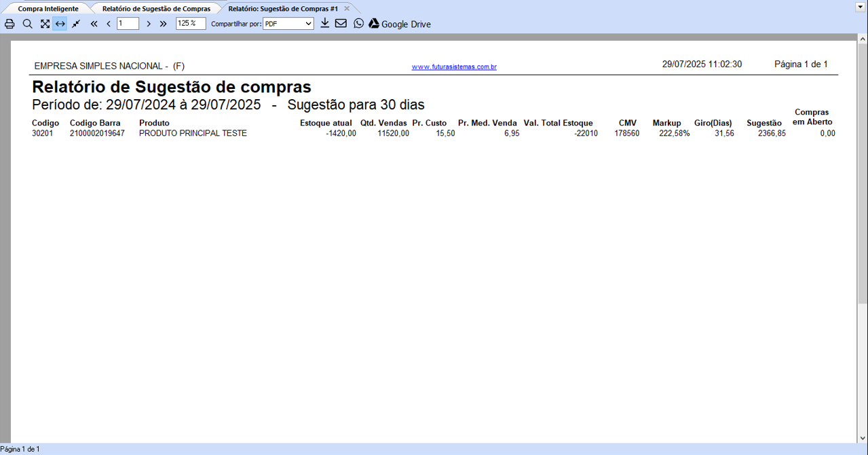
Task: Send the report by email
Action: click(341, 23)
